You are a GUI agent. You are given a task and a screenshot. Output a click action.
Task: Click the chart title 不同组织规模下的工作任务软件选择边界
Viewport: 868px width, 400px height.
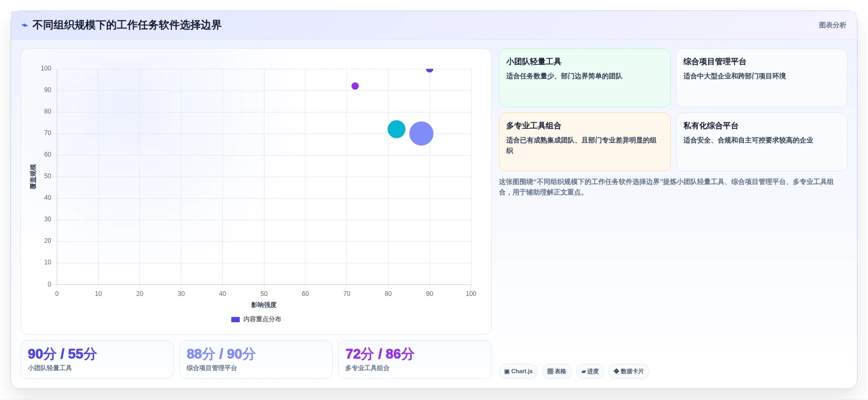pos(127,25)
